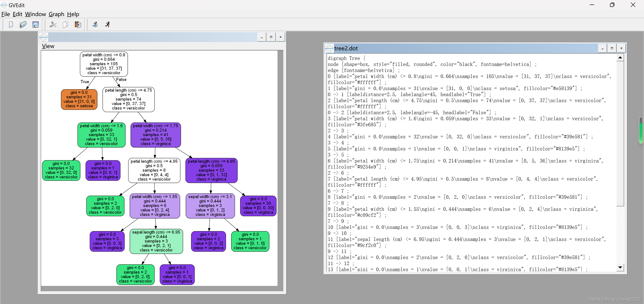Image resolution: width=644 pixels, height=304 pixels.
Task: Click the Open file folder icon
Action: pos(23,25)
